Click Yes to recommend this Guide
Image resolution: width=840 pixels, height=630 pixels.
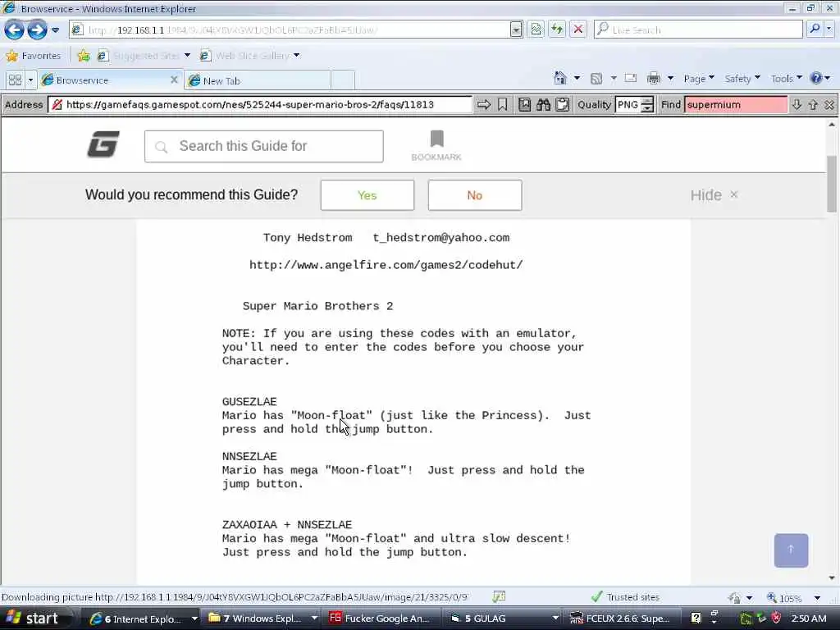point(367,195)
